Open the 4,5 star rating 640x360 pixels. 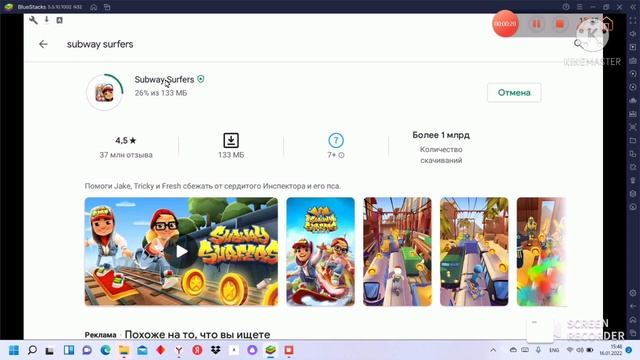(126, 140)
